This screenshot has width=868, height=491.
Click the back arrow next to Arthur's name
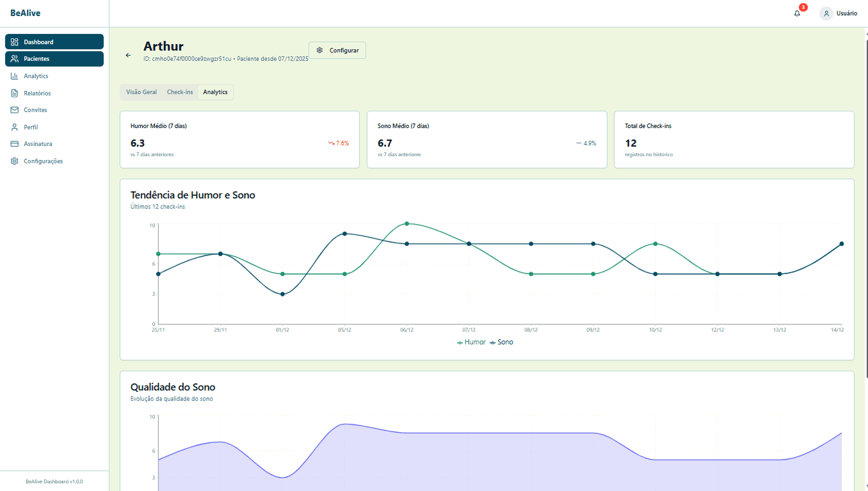[127, 55]
